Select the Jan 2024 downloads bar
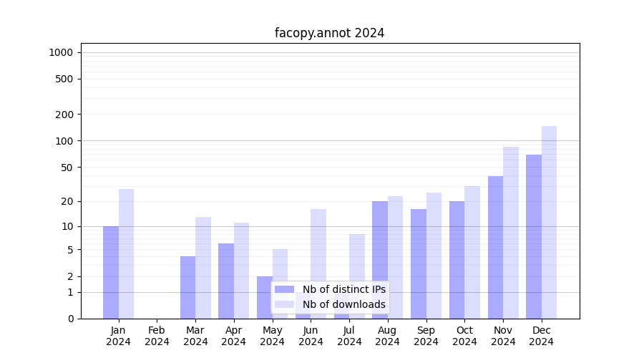Viewport: 644px width, 358px height. pyautogui.click(x=126, y=253)
